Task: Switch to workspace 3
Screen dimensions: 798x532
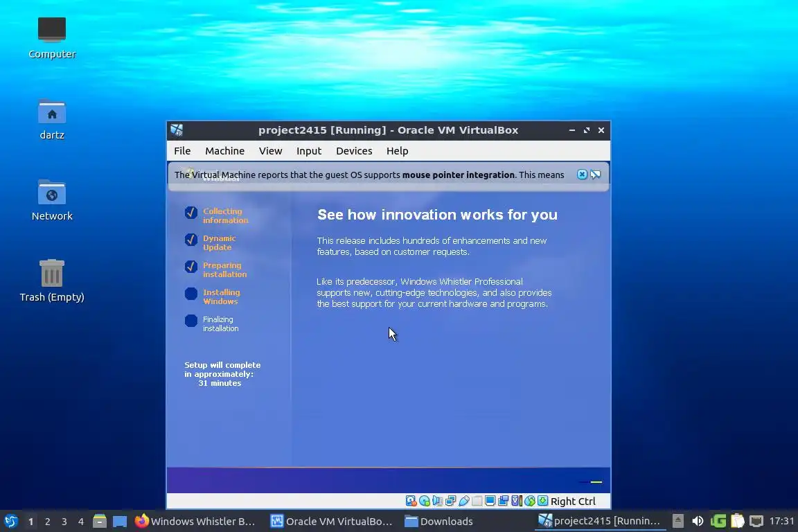Action: click(64, 522)
